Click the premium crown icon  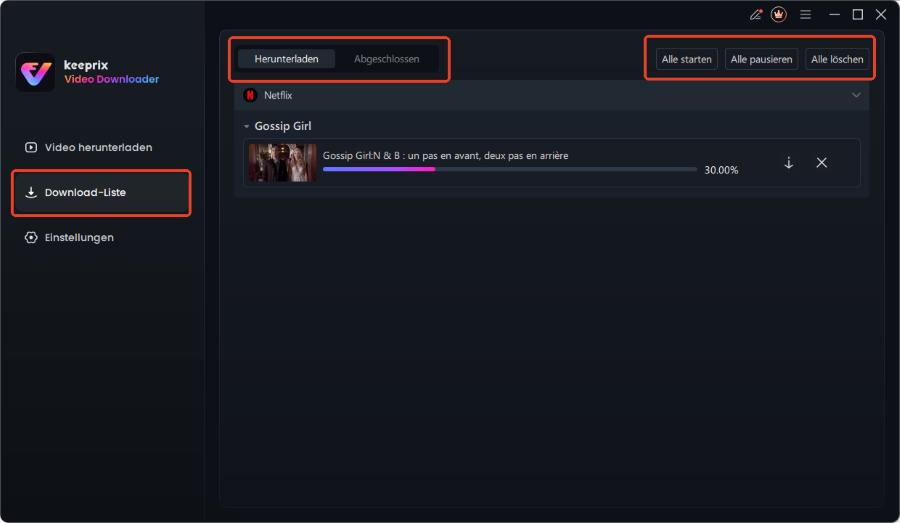(778, 15)
